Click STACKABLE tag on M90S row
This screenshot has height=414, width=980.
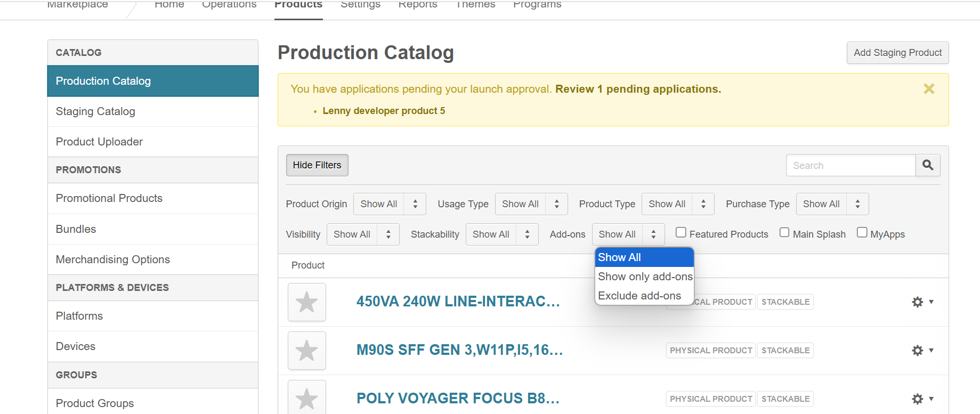pyautogui.click(x=785, y=351)
